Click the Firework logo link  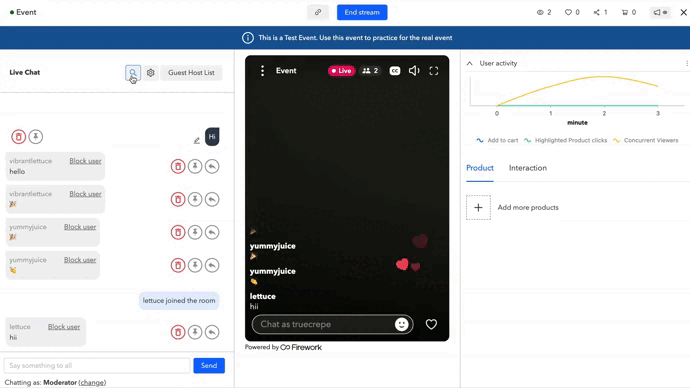pyautogui.click(x=301, y=348)
